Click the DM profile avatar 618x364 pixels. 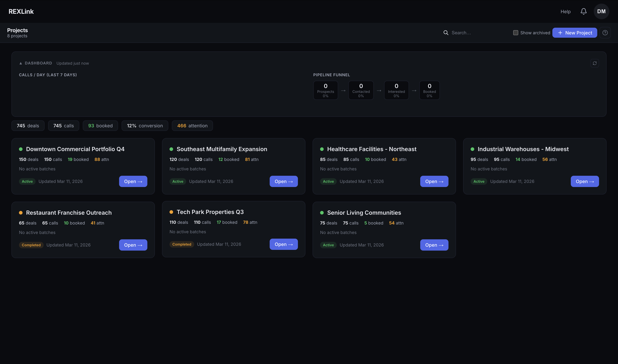click(602, 11)
